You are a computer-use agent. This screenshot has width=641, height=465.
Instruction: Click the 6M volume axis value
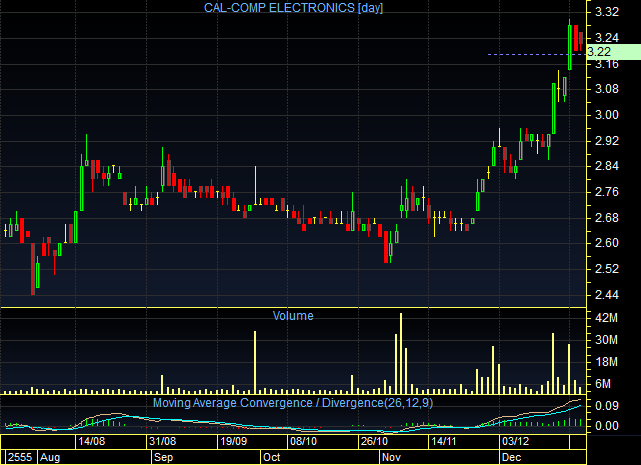coord(603,384)
